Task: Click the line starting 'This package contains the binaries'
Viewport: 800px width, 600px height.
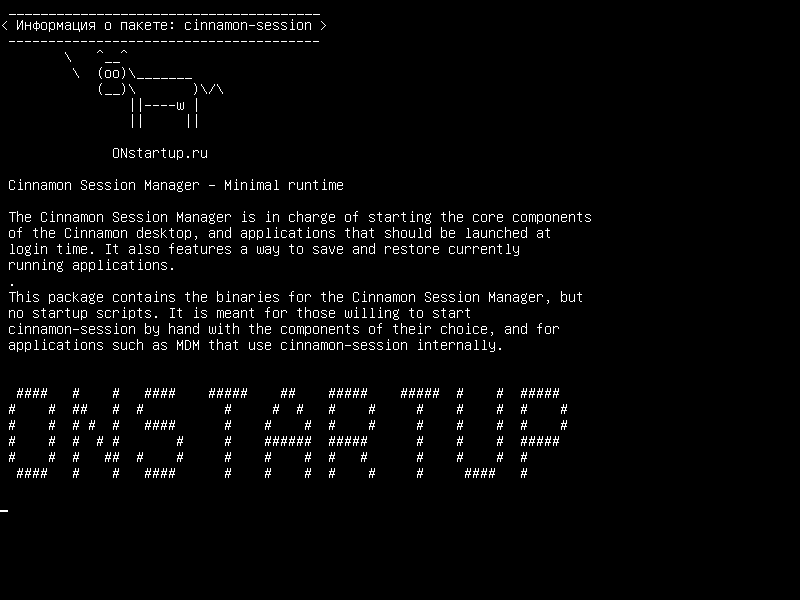Action: (x=295, y=297)
